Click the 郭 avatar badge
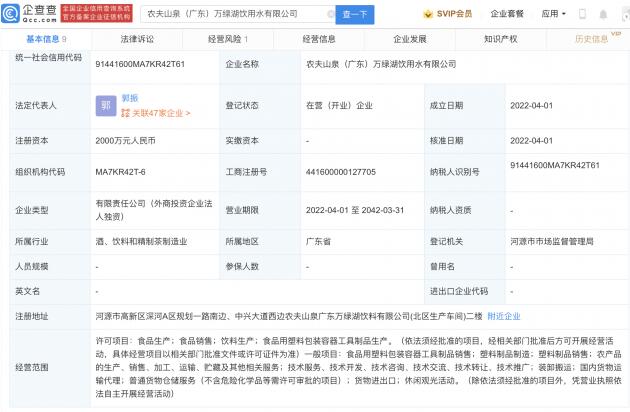Viewport: 630px width, 412px height. coord(106,106)
